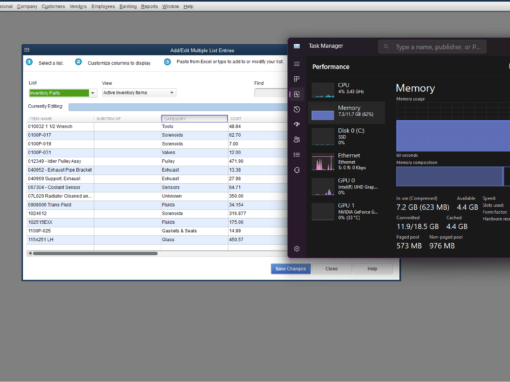Open the Users page in Task Manager
This screenshot has width=510, height=382.
point(297,140)
